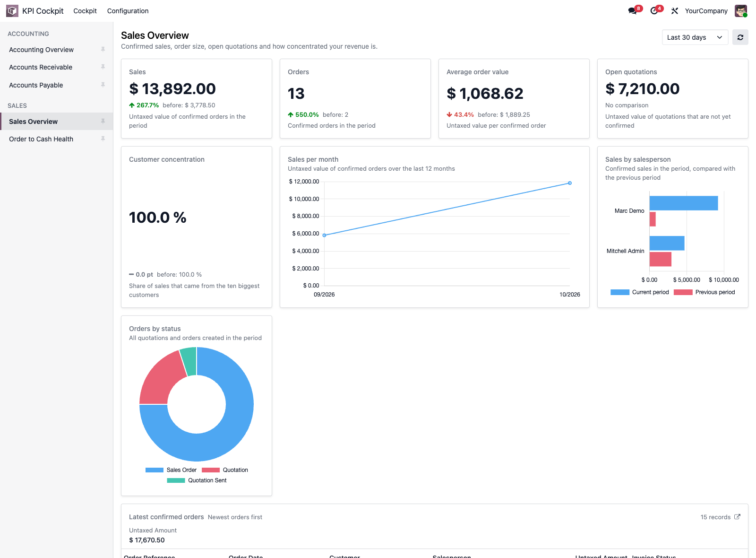The height and width of the screenshot is (558, 756).
Task: Click the YourCompany company switcher
Action: [x=706, y=11]
